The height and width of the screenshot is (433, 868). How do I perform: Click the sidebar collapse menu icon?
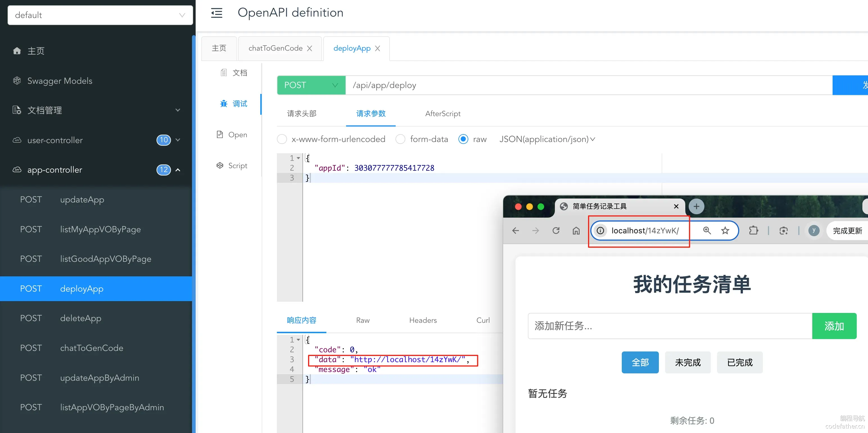coord(217,13)
